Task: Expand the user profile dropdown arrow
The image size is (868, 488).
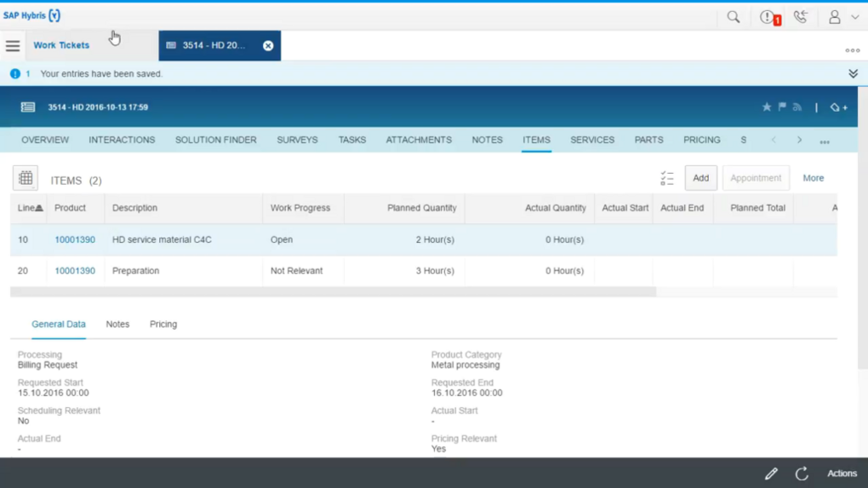Action: point(854,17)
